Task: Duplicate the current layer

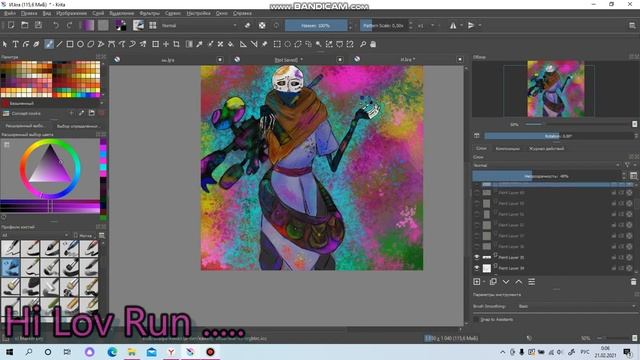Action: pos(493,282)
